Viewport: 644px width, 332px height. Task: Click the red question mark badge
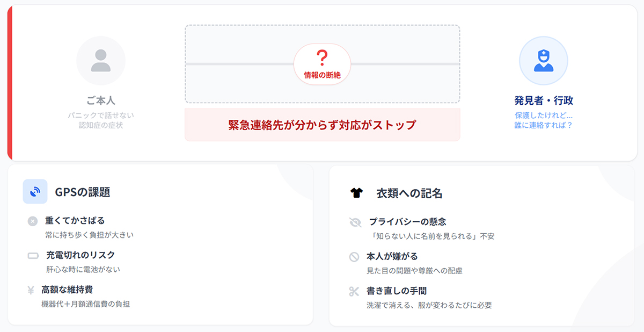[x=322, y=57]
